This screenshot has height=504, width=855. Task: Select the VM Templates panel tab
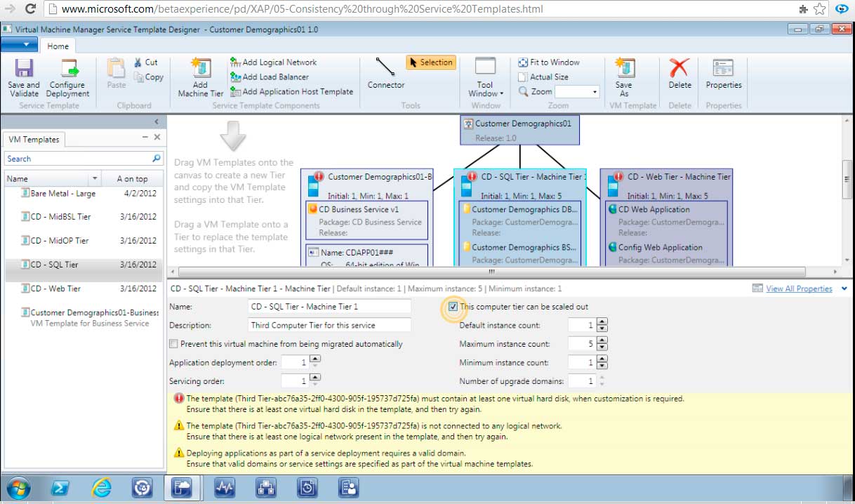click(33, 139)
